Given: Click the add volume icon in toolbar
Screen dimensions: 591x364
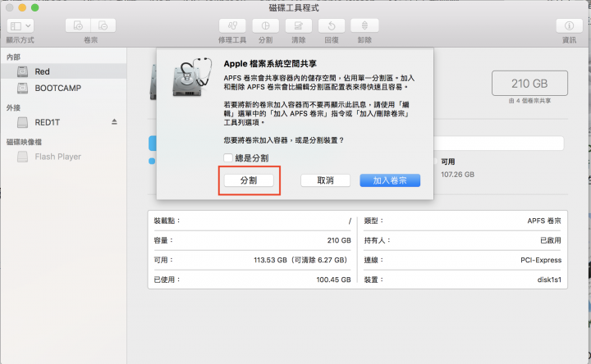Looking at the screenshot, I should pyautogui.click(x=78, y=25).
